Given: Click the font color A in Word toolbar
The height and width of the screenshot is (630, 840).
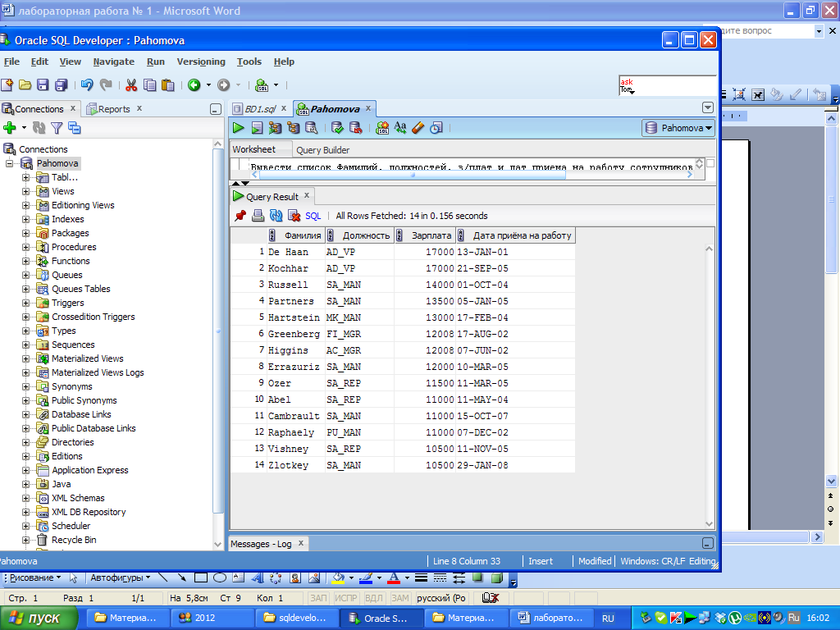Looking at the screenshot, I should 394,577.
